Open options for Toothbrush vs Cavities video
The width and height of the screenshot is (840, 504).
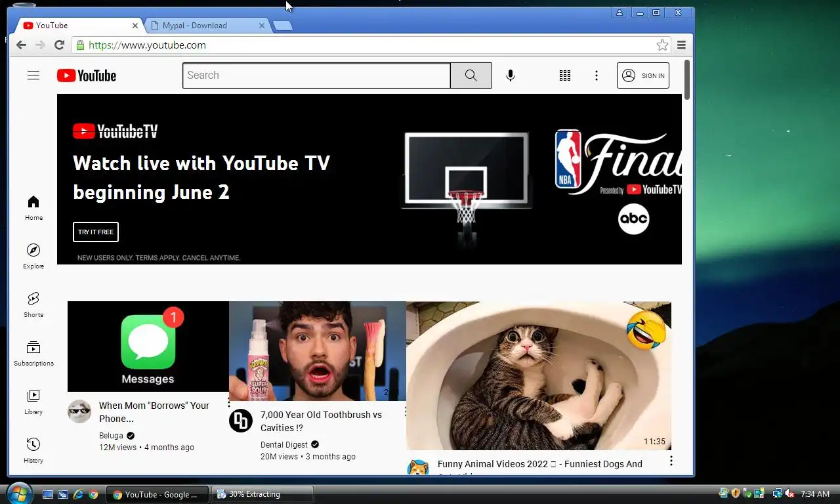point(406,411)
